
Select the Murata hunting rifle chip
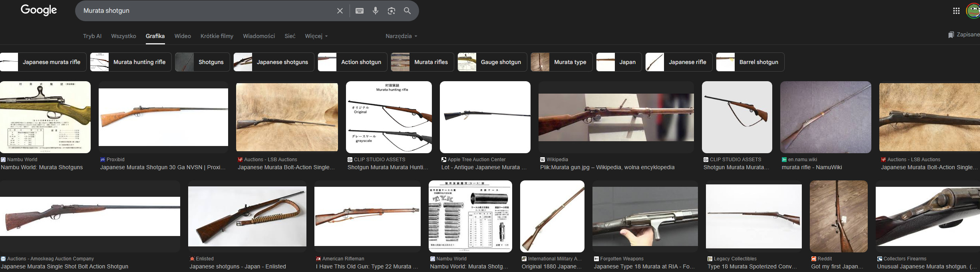tap(131, 62)
